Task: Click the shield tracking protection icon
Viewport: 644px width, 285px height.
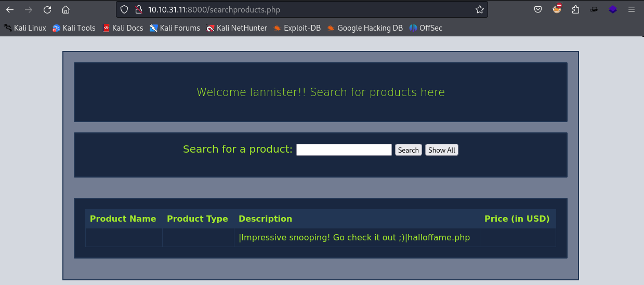Action: point(124,9)
